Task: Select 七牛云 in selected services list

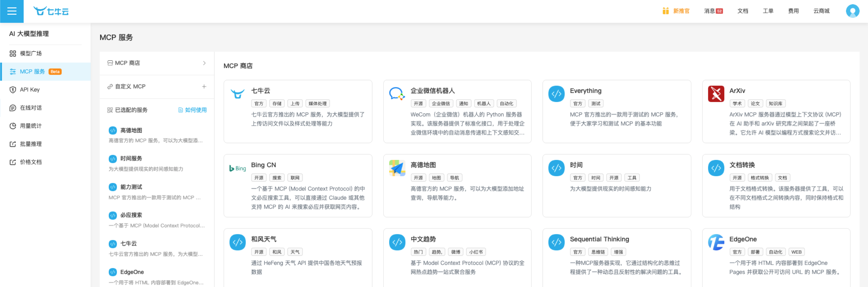Action: pos(157,248)
